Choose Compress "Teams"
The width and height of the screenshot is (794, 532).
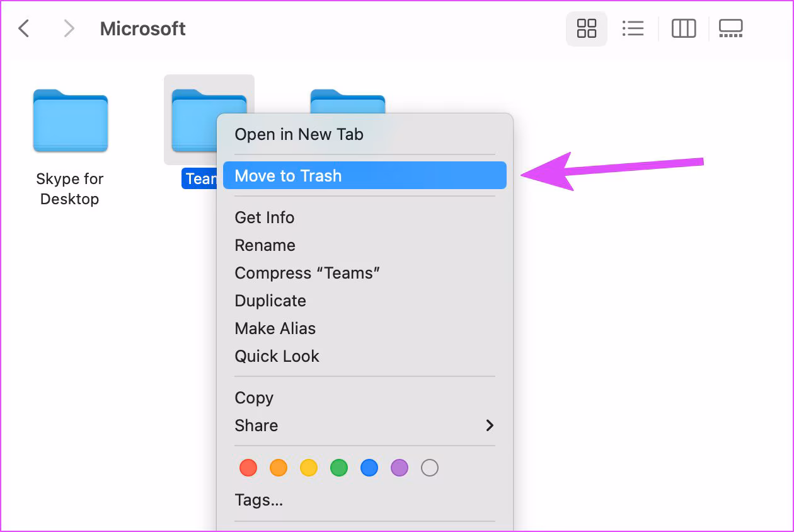[365, 273]
